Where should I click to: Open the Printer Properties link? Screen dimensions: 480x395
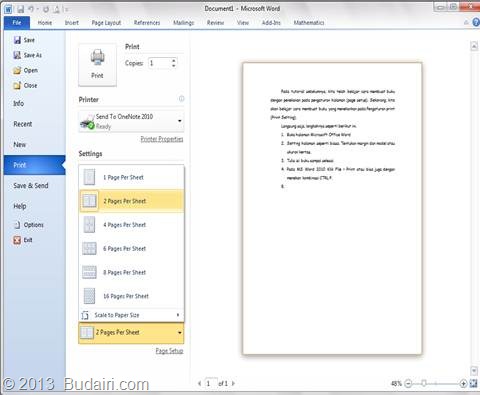(x=162, y=139)
